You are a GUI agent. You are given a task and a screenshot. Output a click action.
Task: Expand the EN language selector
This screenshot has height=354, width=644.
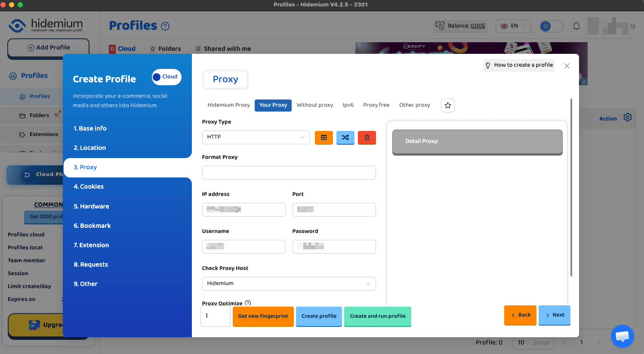(513, 26)
